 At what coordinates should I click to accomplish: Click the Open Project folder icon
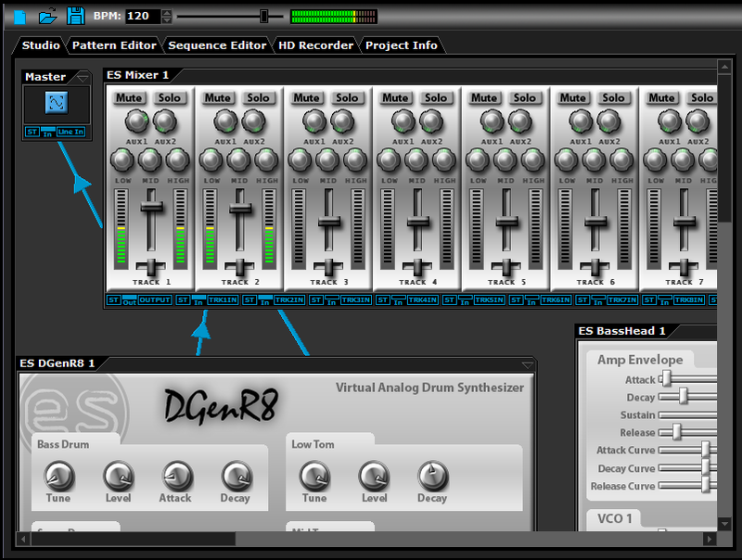[48, 16]
